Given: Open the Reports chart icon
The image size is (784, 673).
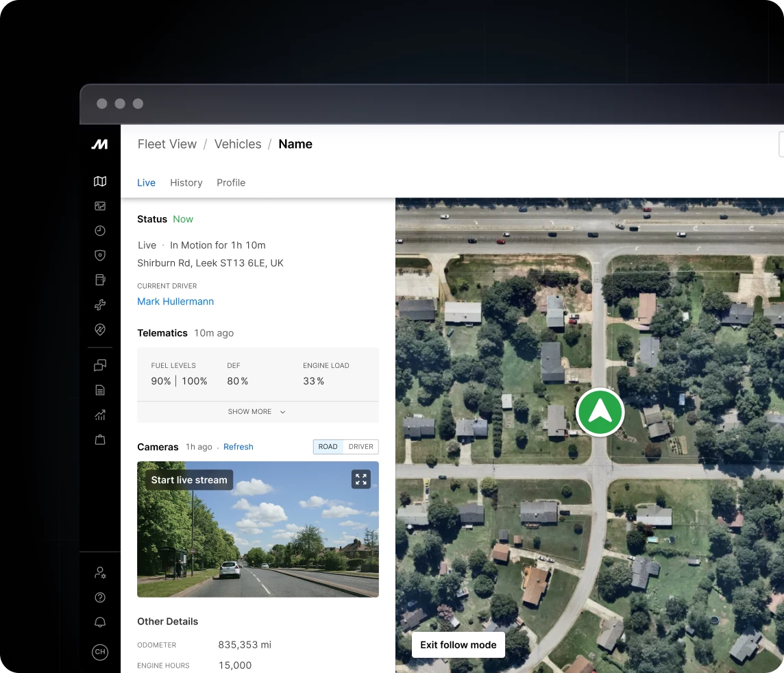Looking at the screenshot, I should pos(100,415).
